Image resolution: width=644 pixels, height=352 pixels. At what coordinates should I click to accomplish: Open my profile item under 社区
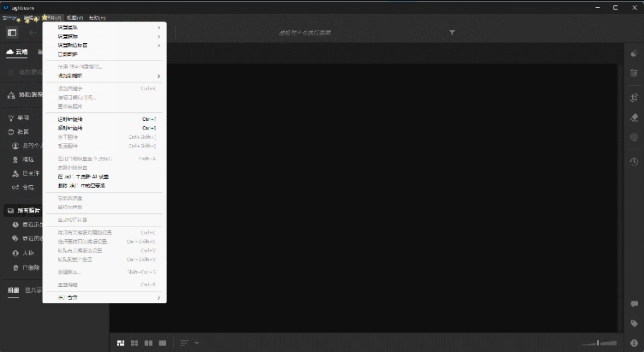click(x=27, y=146)
